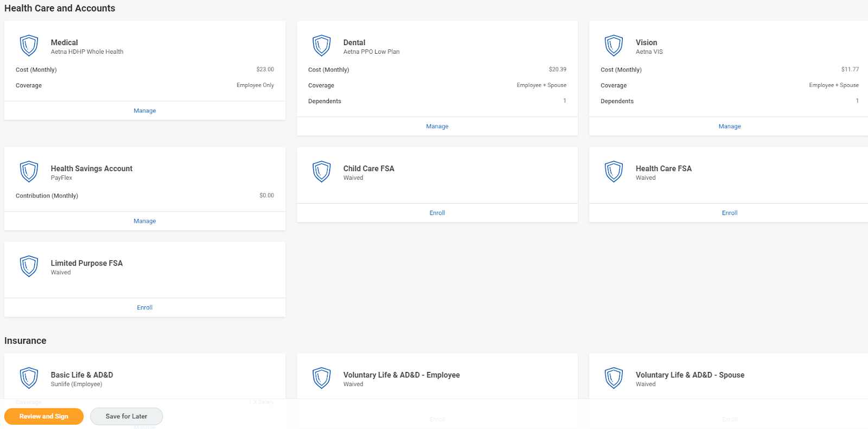Manage the Health Savings Account

(145, 221)
